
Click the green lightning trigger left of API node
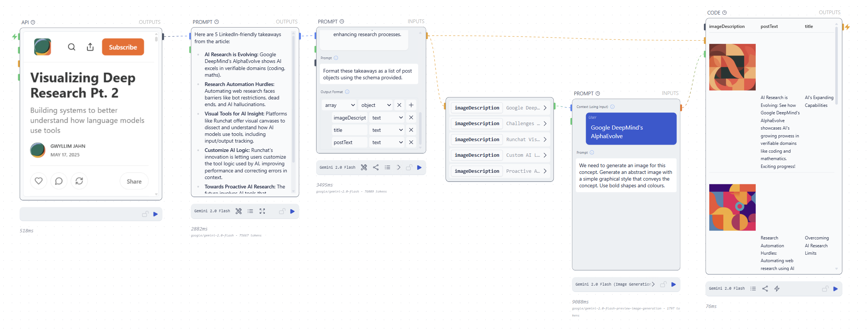[15, 36]
